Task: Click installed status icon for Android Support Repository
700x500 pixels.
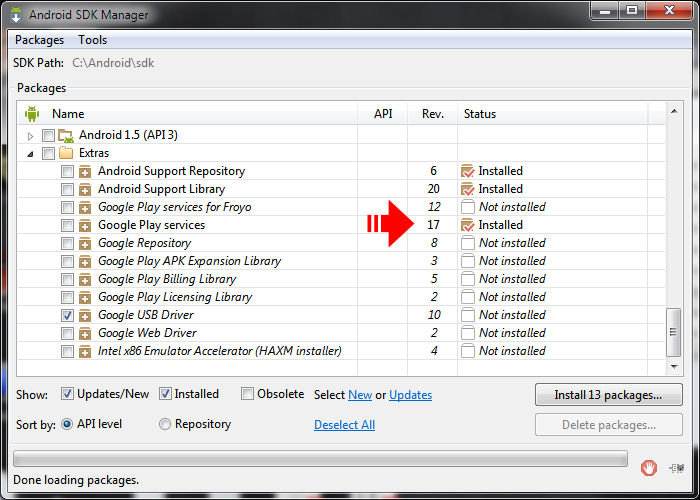Action: click(x=467, y=171)
